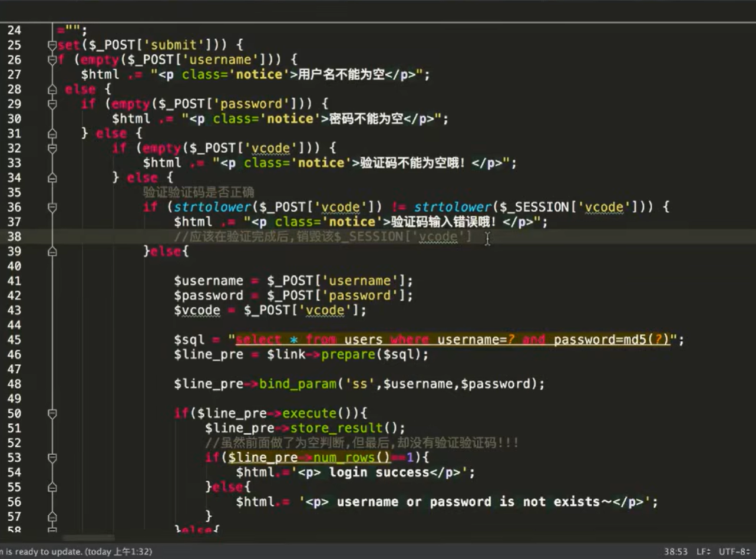Click the comment 验证验证码是否正确 on line 35
Screen dimensions: 756x559
199,193
